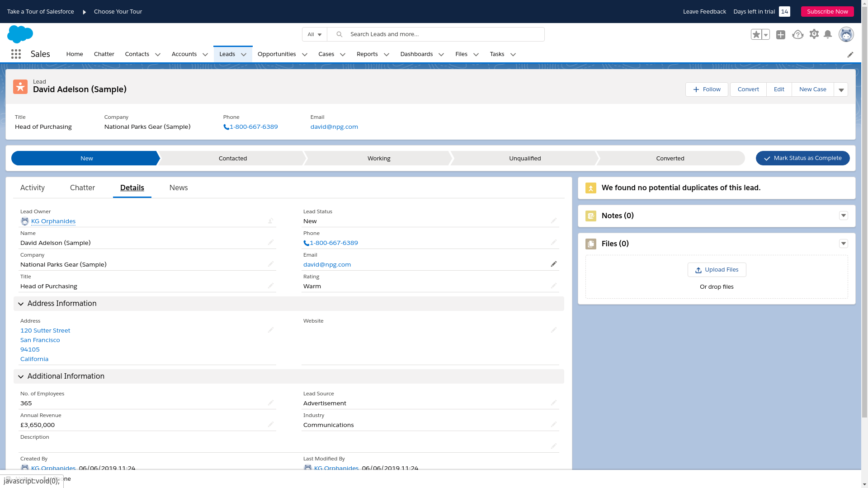Open the Notifications bell
868x488 pixels.
coord(828,34)
